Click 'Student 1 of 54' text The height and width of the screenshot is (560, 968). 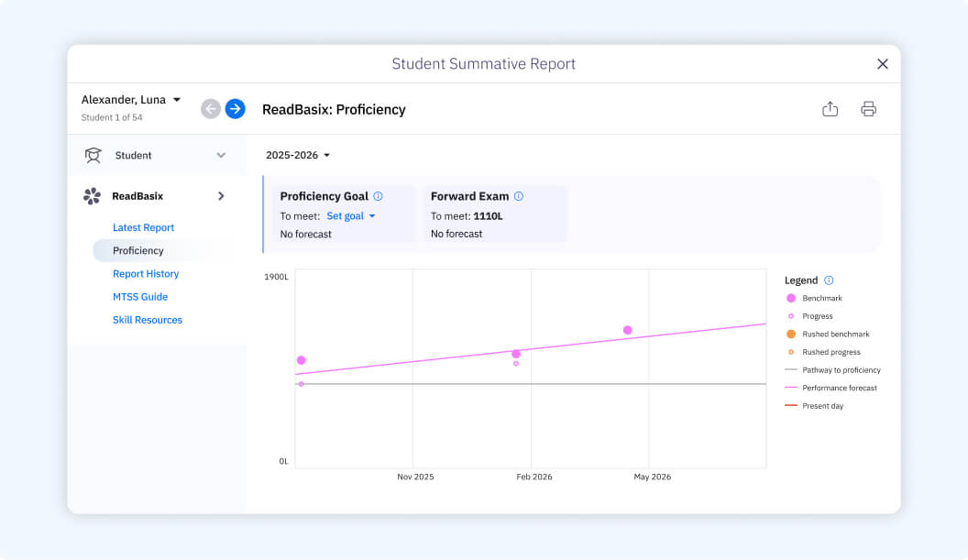click(112, 117)
